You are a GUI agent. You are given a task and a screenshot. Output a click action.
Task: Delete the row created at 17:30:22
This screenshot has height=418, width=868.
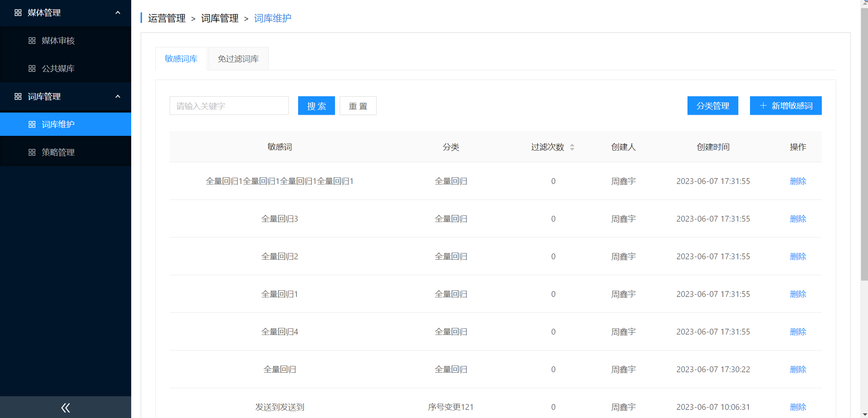[x=798, y=369]
